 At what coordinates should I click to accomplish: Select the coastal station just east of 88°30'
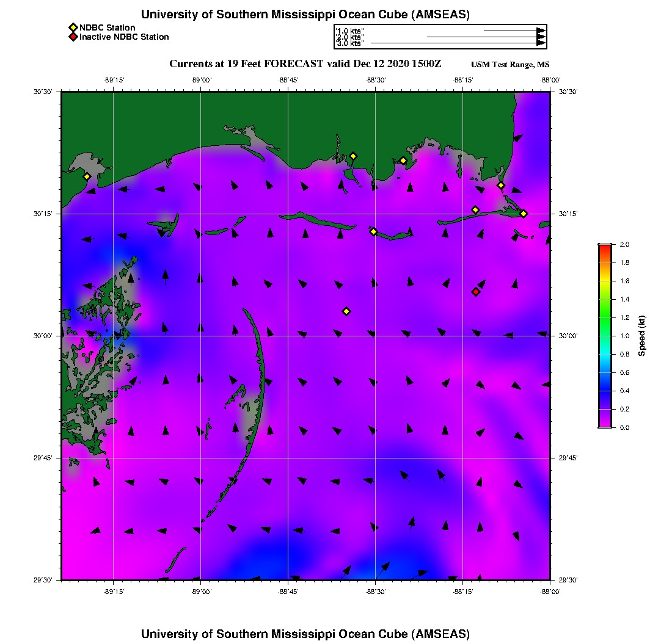point(403,161)
